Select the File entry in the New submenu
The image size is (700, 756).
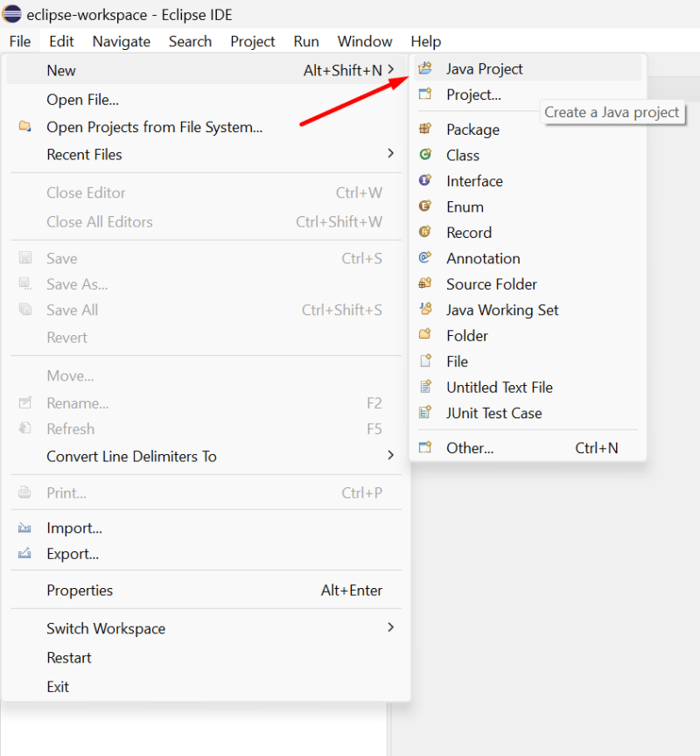pos(527,361)
